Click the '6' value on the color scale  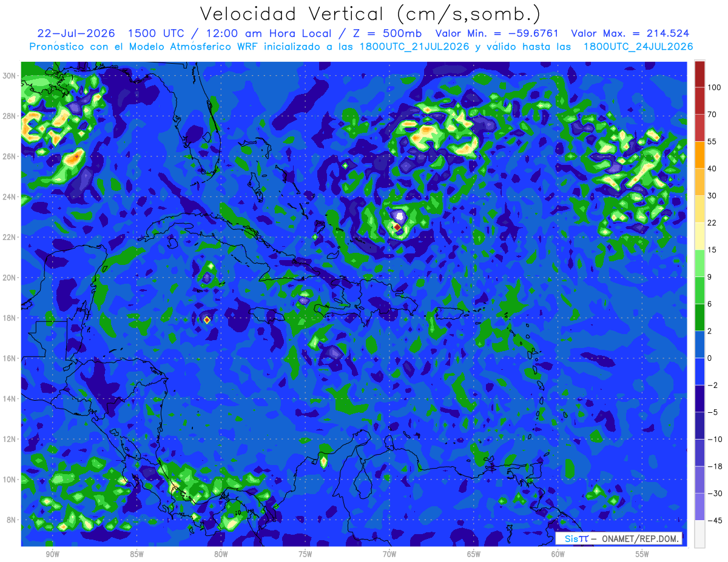tap(710, 304)
